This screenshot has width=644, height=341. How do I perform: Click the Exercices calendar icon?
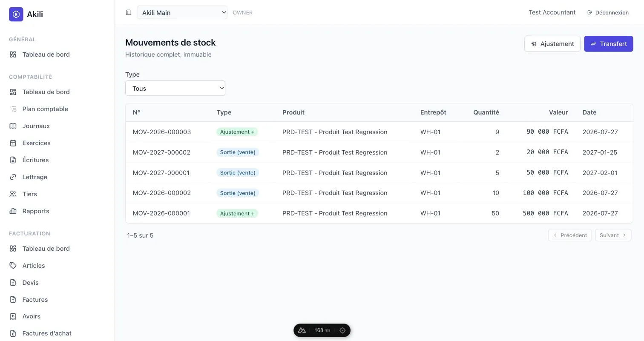coord(13,143)
